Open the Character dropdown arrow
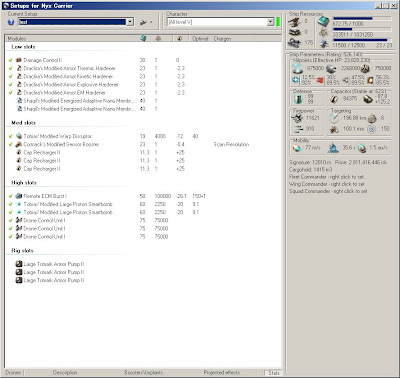This screenshot has width=400, height=378. [270, 22]
